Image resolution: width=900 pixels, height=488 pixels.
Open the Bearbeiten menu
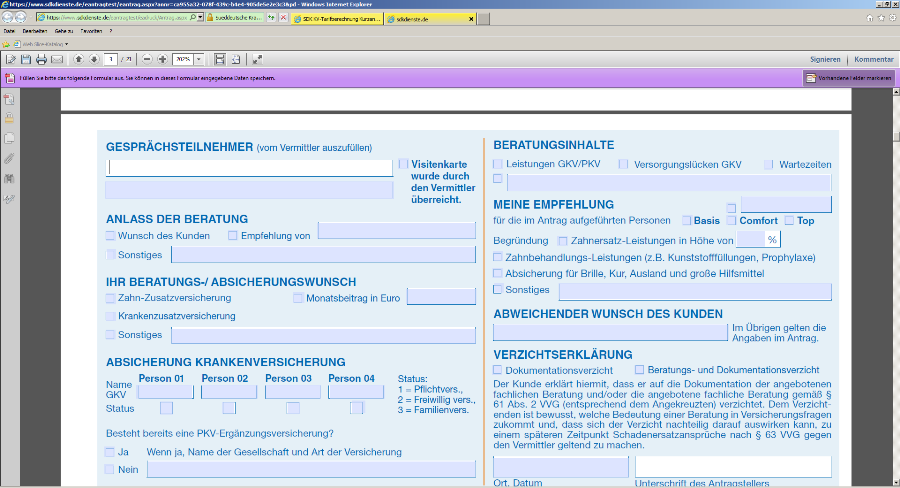click(35, 31)
